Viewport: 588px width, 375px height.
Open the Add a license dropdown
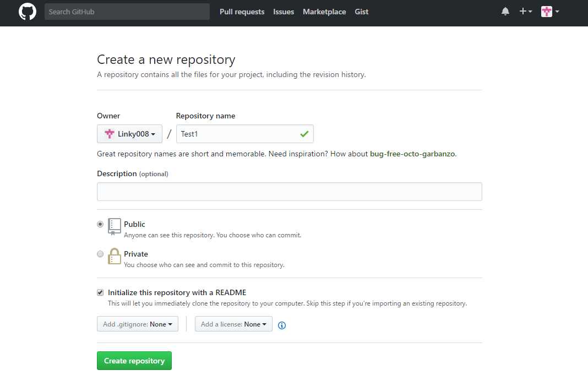click(x=233, y=324)
